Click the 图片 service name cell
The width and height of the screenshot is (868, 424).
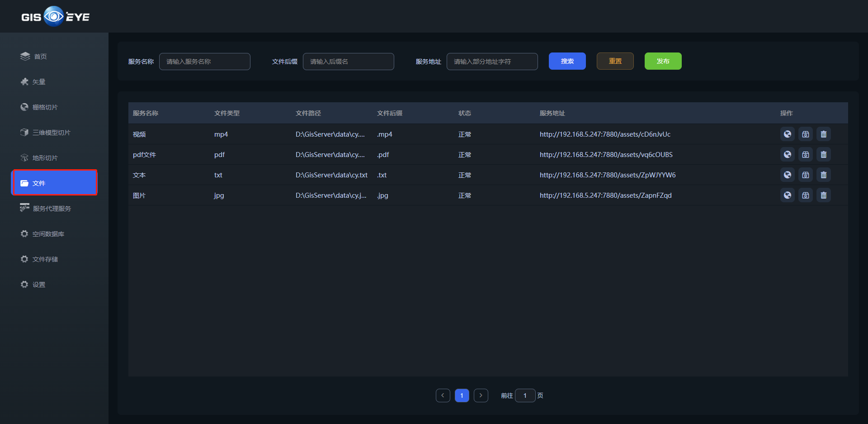139,195
